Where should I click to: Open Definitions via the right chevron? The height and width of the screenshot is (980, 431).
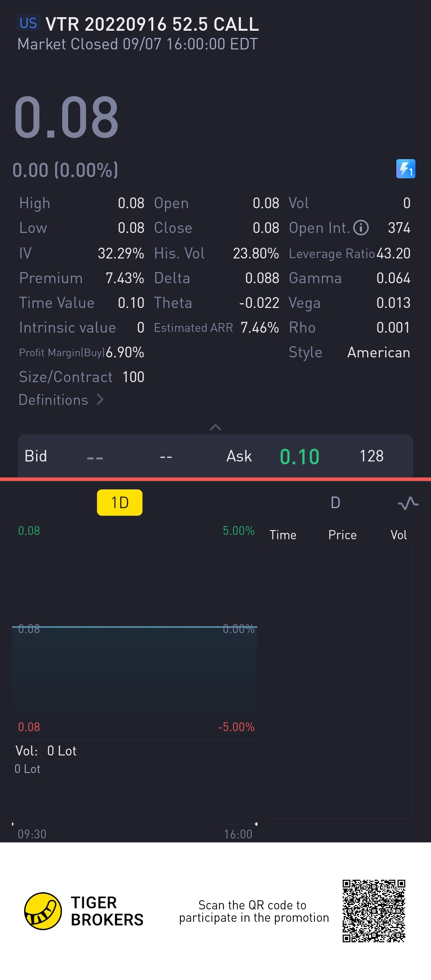point(100,400)
